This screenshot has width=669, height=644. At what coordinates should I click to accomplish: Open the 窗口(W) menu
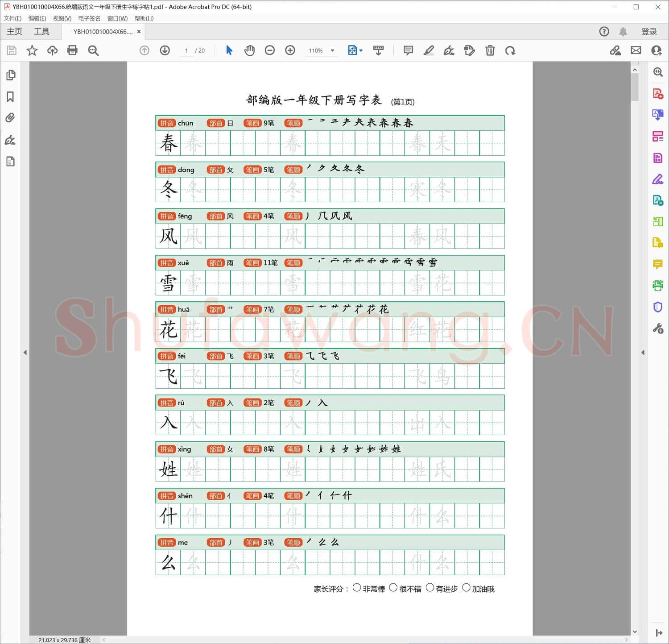click(x=117, y=18)
